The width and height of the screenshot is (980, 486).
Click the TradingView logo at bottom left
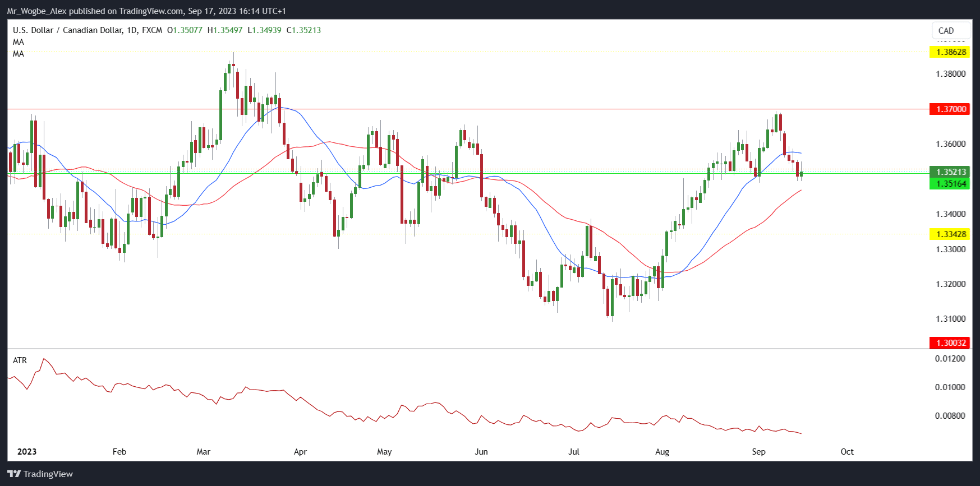40,474
